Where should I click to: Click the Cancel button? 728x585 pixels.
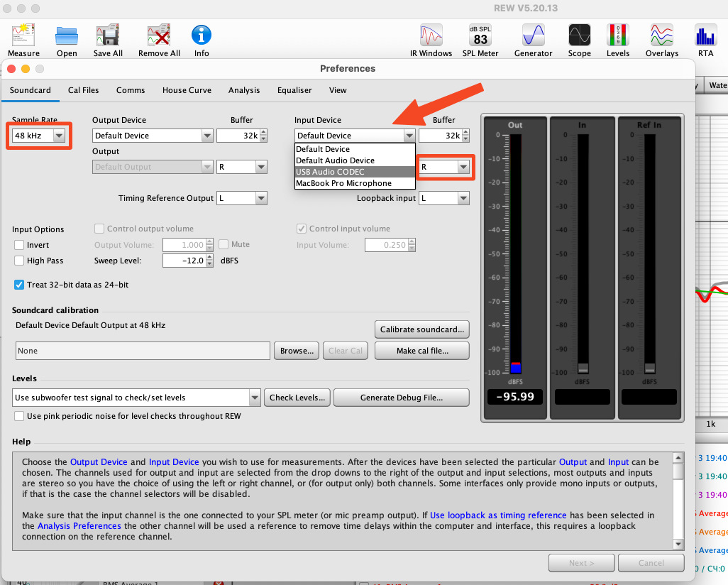(x=651, y=563)
